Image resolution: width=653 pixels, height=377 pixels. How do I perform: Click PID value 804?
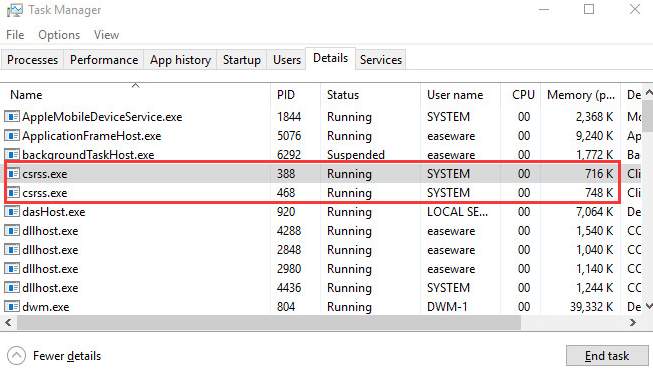(286, 307)
